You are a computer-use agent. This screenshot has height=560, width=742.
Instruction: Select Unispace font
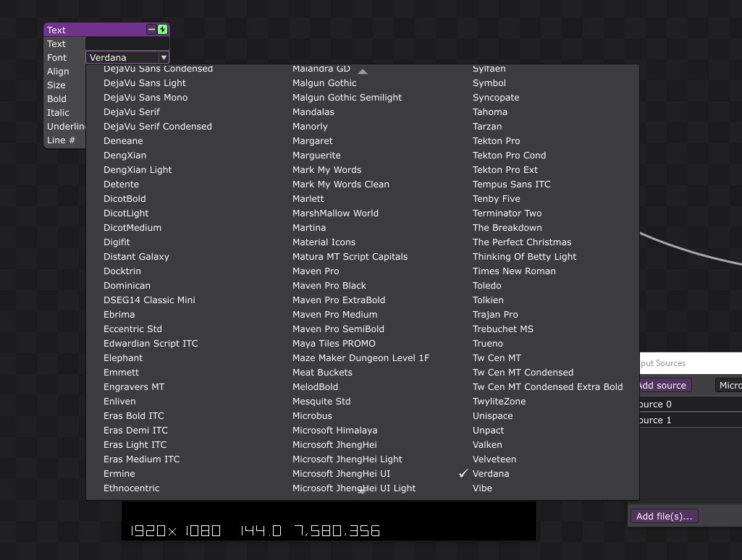point(492,416)
